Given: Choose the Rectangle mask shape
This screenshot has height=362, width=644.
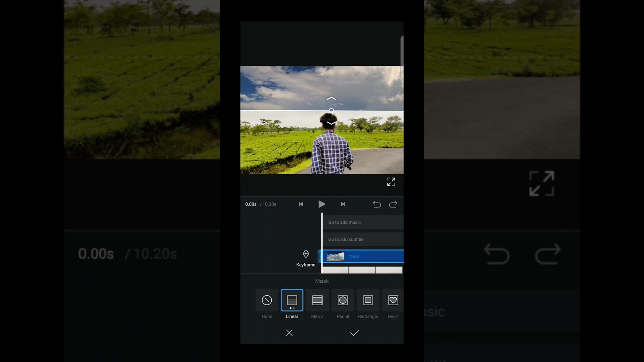Looking at the screenshot, I should pyautogui.click(x=368, y=300).
